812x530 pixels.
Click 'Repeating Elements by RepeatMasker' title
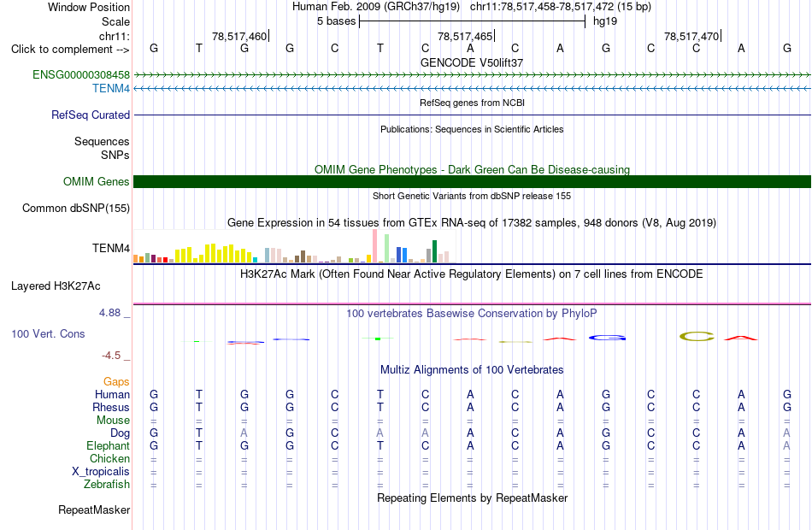[472, 498]
